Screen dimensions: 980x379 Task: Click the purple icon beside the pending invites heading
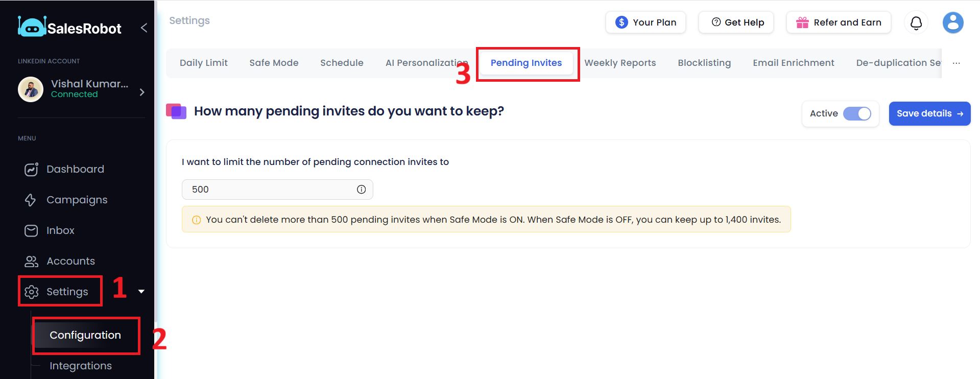[x=176, y=111]
